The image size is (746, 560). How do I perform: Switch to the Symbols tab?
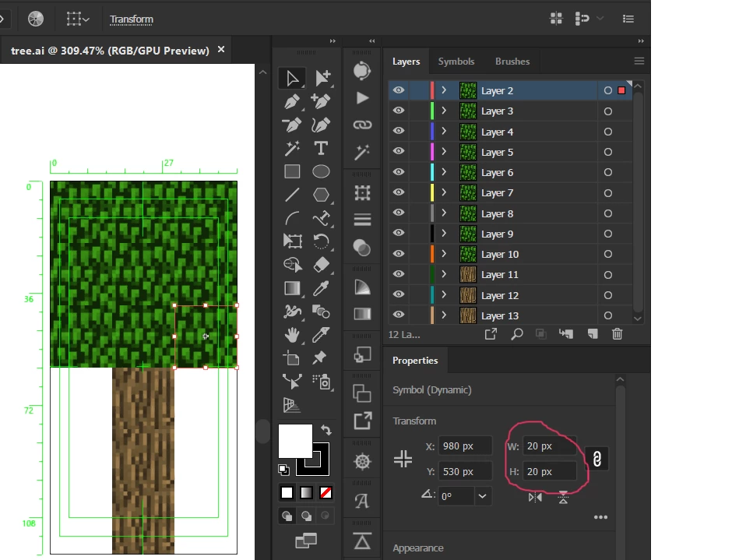tap(456, 62)
